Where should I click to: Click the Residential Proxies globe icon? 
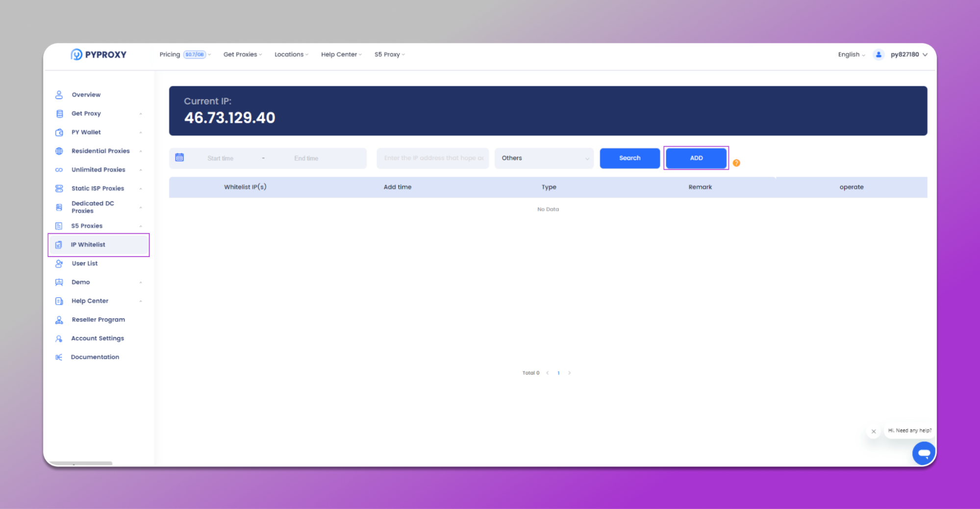point(59,151)
